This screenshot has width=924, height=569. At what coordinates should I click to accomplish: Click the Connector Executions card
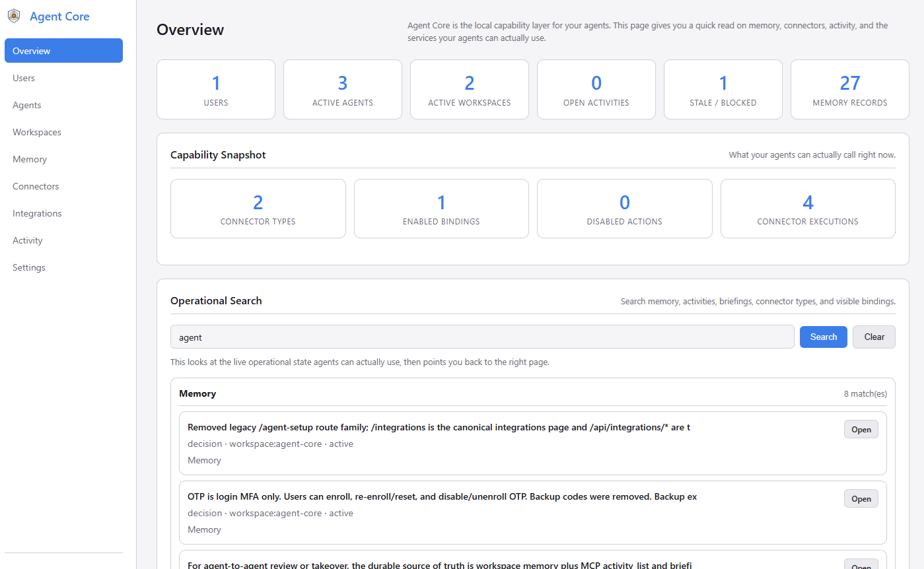(808, 209)
